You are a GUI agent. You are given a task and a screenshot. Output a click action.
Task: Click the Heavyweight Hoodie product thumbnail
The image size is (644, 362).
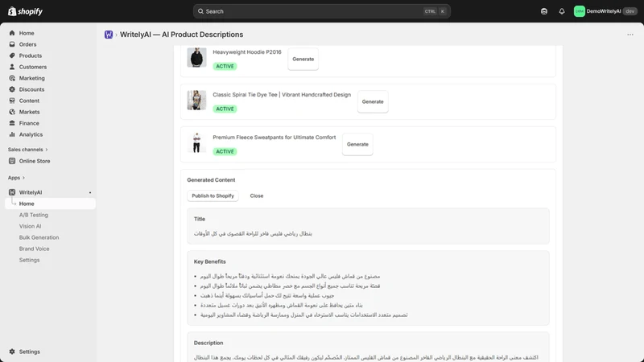point(196,57)
